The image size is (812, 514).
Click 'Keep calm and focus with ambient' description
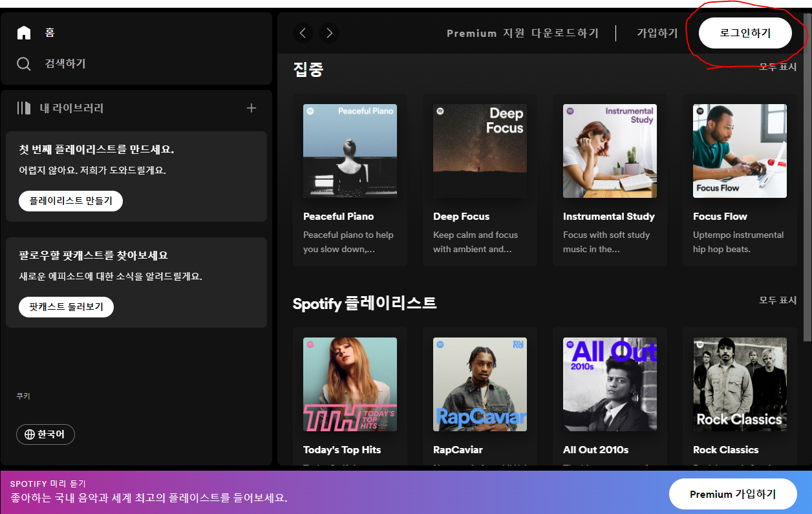pos(476,242)
